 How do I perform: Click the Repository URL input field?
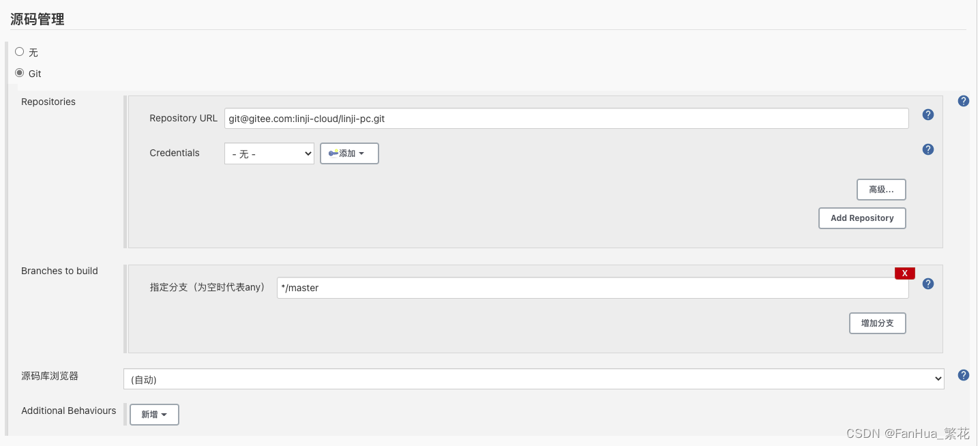pyautogui.click(x=566, y=118)
